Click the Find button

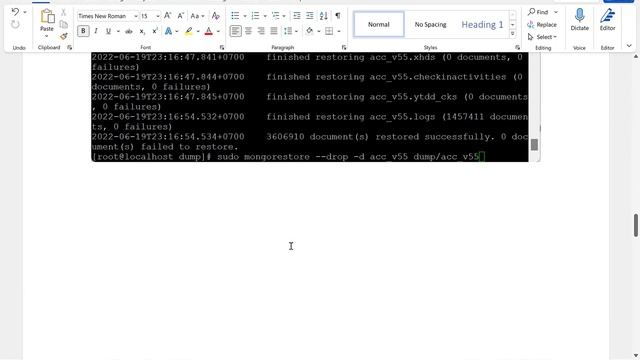click(538, 12)
